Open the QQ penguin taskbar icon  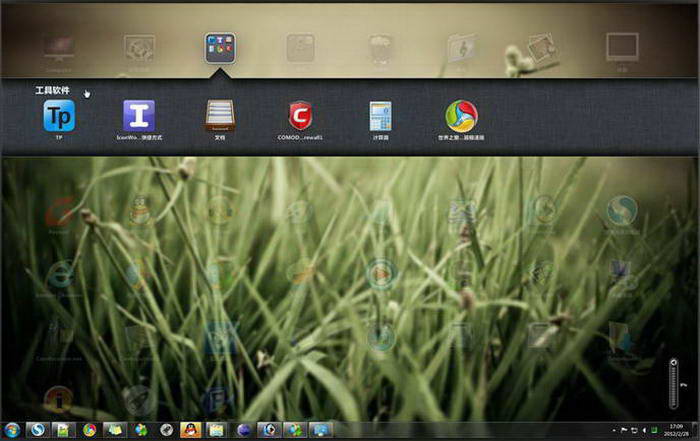[x=191, y=430]
